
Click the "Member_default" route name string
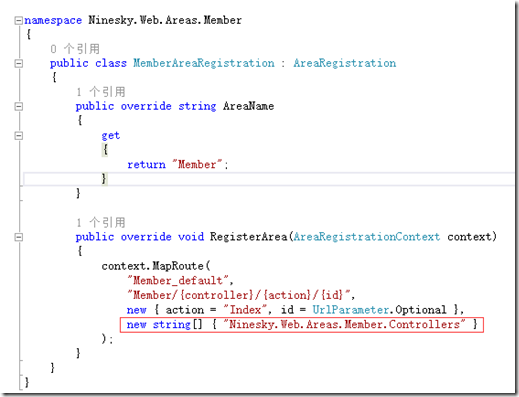click(178, 280)
